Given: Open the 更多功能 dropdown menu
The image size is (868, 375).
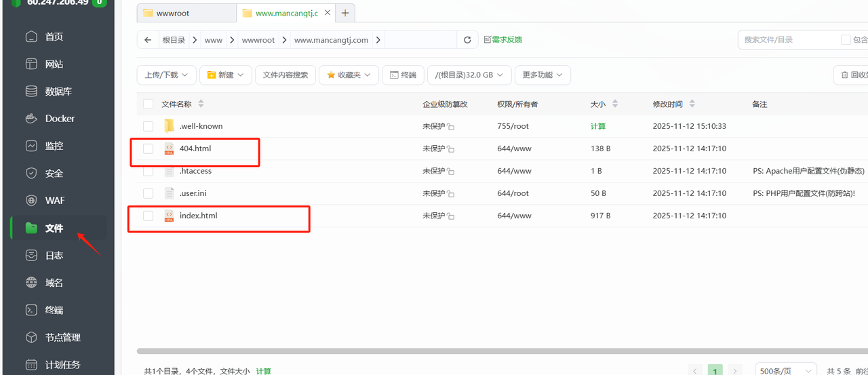Looking at the screenshot, I should [x=542, y=75].
